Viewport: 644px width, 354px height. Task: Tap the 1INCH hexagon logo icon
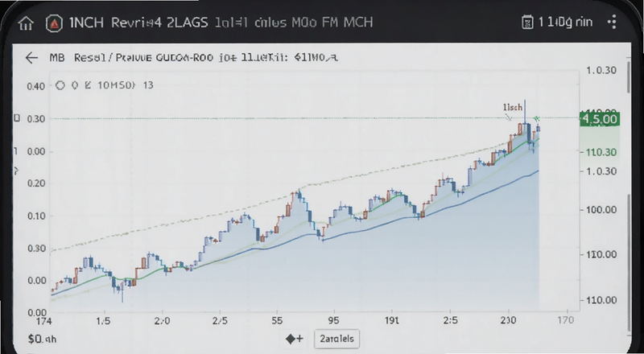pos(54,23)
